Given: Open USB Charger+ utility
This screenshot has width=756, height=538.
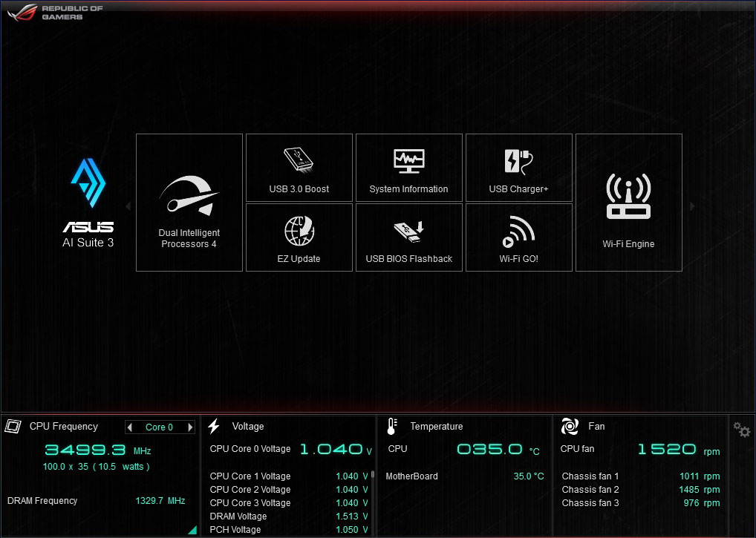Looking at the screenshot, I should tap(519, 168).
